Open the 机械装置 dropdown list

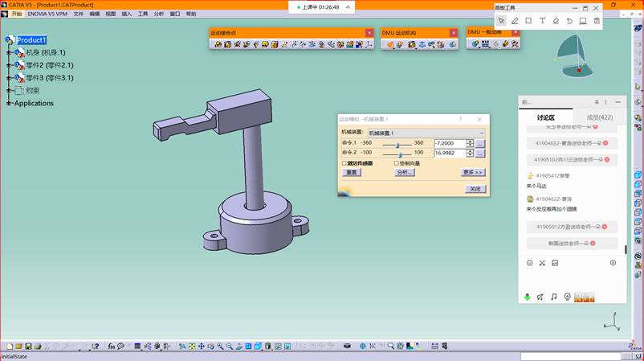(481, 133)
